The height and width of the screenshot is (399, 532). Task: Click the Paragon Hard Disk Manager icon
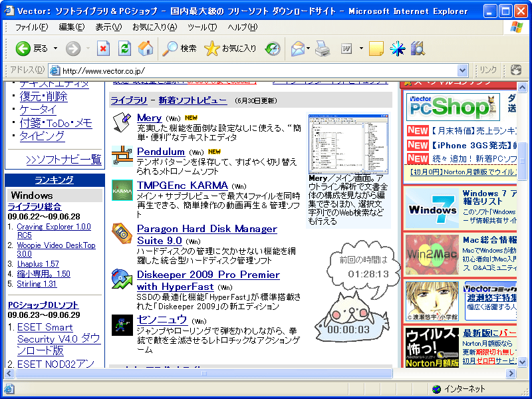122,233
